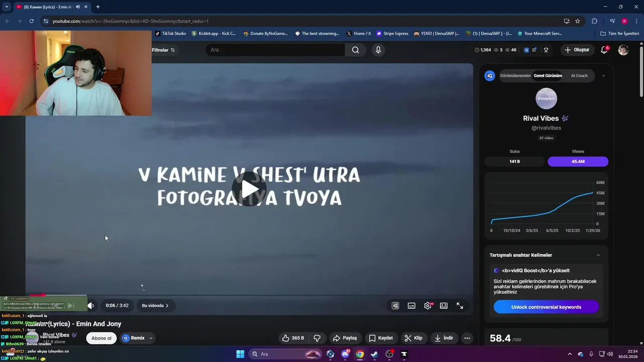Open Tüm Yer İşaretleri folder
The height and width of the screenshot is (362, 644).
click(x=619, y=34)
